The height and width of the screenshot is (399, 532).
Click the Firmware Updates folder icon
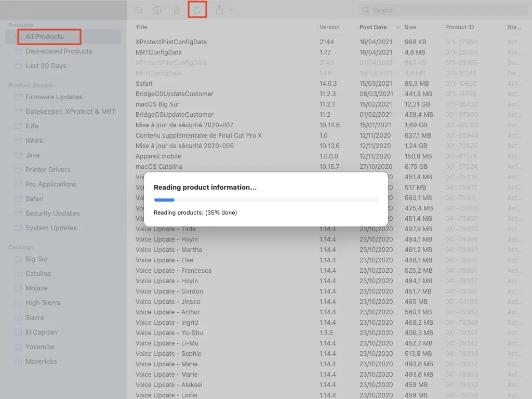(18, 97)
